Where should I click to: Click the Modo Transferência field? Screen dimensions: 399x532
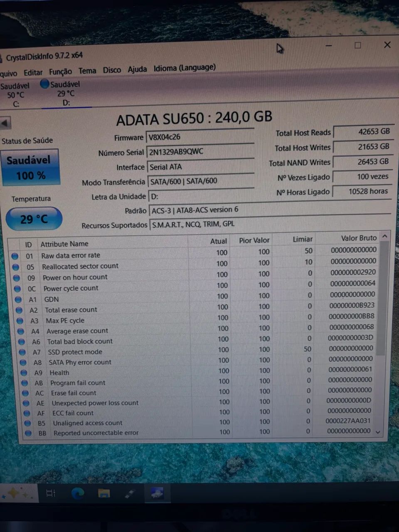[201, 181]
